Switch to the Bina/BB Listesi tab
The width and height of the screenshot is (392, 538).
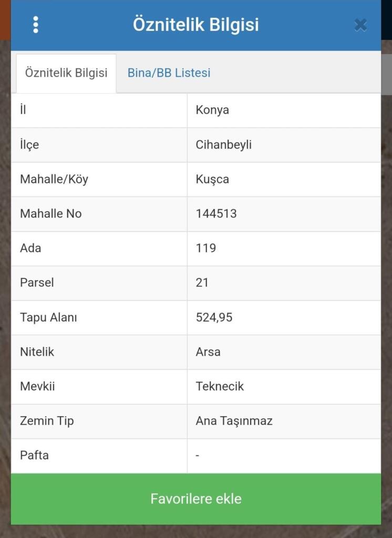click(x=169, y=73)
